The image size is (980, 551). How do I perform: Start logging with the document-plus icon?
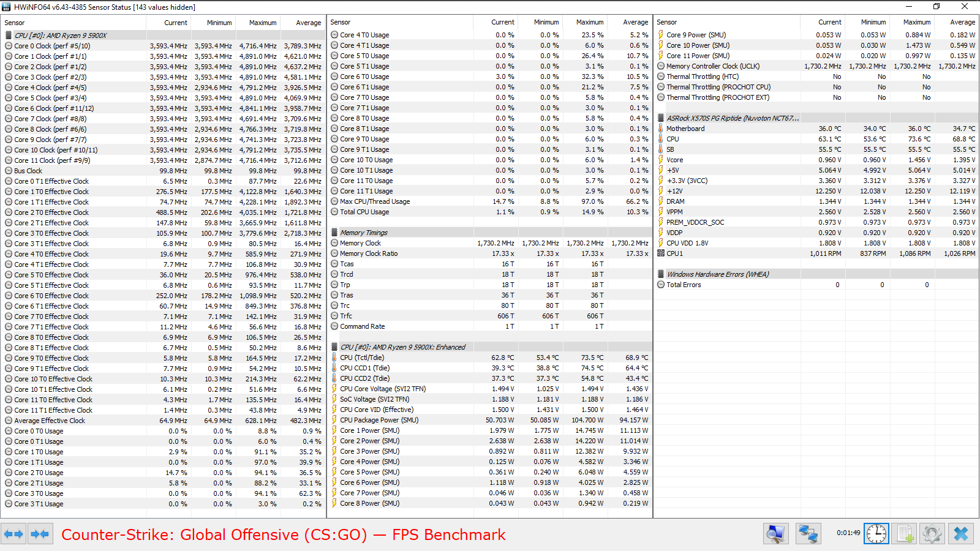pos(905,534)
